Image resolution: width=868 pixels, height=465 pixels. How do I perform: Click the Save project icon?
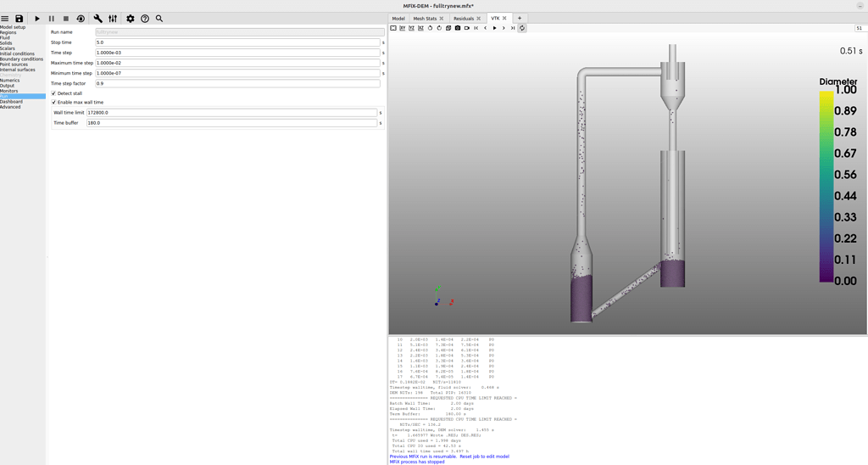[x=19, y=18]
